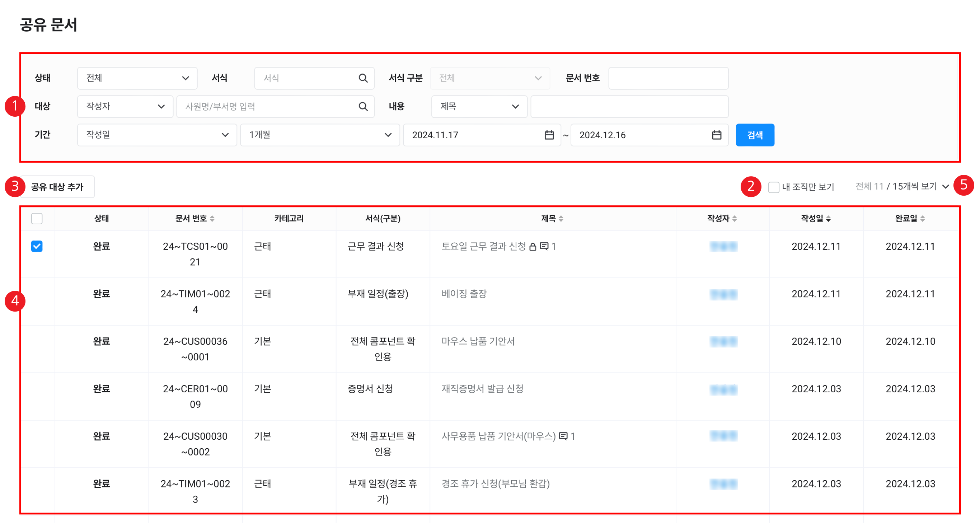Enable 내 조직만 보기 checkbox
Screen dimensions: 980x523
tap(773, 187)
